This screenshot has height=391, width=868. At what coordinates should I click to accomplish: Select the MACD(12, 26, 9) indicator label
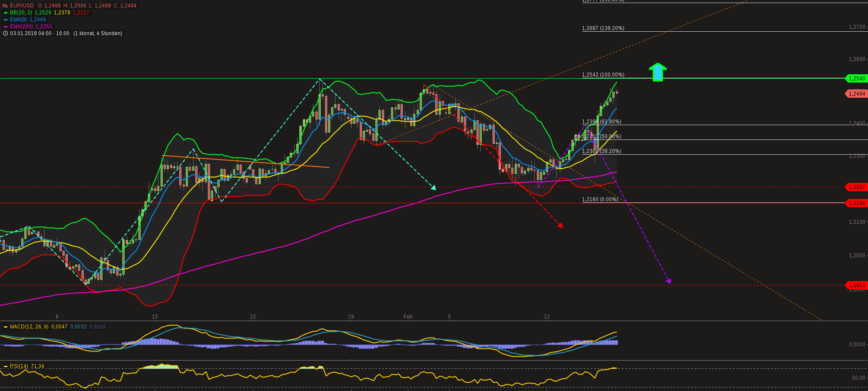pos(29,327)
